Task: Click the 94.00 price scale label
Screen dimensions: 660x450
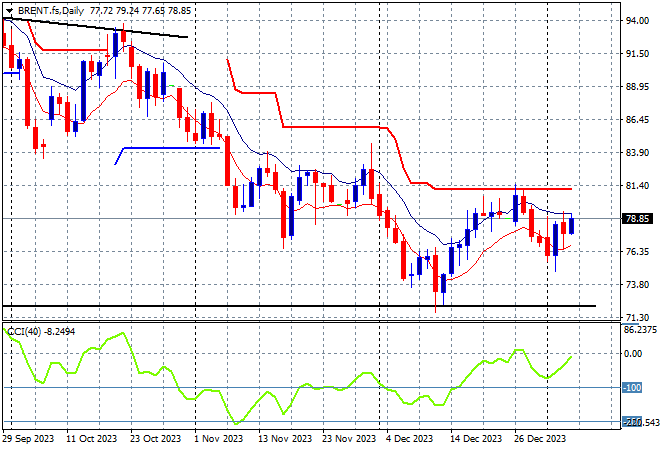Action: [637, 21]
